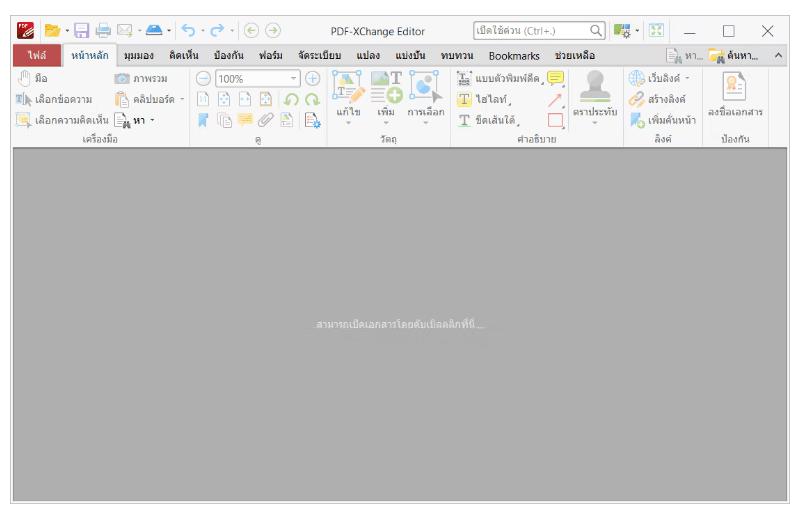Open the File tab (ไฟล์)
This screenshot has width=806, height=513.
pyautogui.click(x=37, y=56)
